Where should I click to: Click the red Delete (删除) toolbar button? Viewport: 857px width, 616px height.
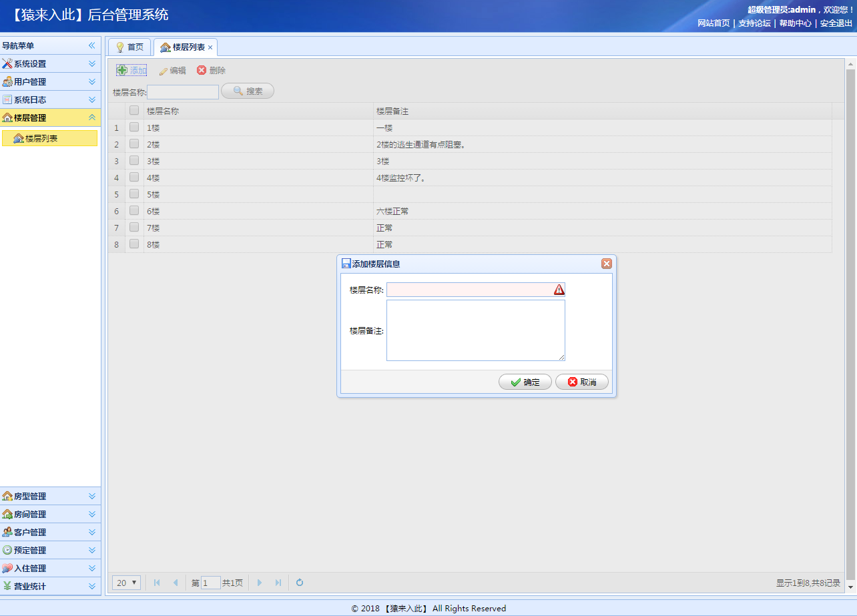click(212, 70)
